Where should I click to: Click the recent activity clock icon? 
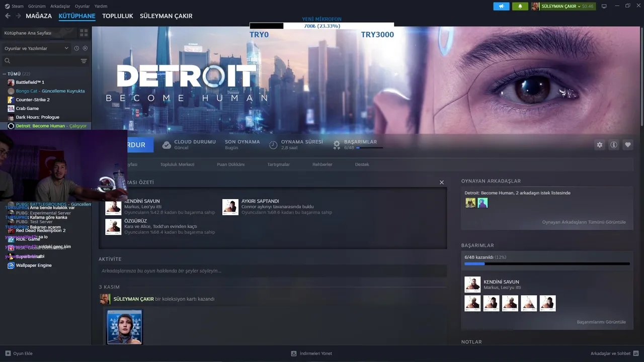[x=76, y=48]
